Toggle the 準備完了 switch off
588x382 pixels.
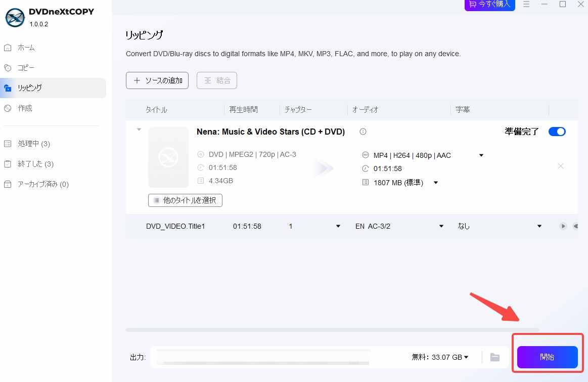click(x=557, y=132)
